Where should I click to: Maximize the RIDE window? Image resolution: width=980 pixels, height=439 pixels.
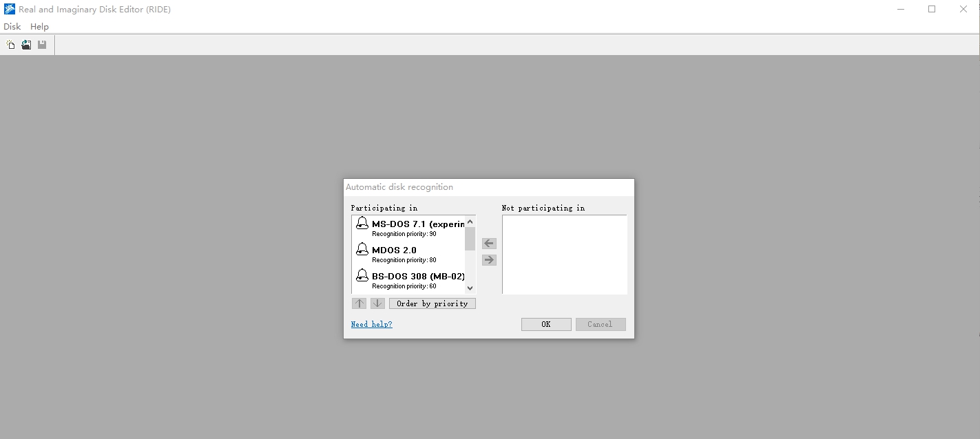pyautogui.click(x=932, y=9)
